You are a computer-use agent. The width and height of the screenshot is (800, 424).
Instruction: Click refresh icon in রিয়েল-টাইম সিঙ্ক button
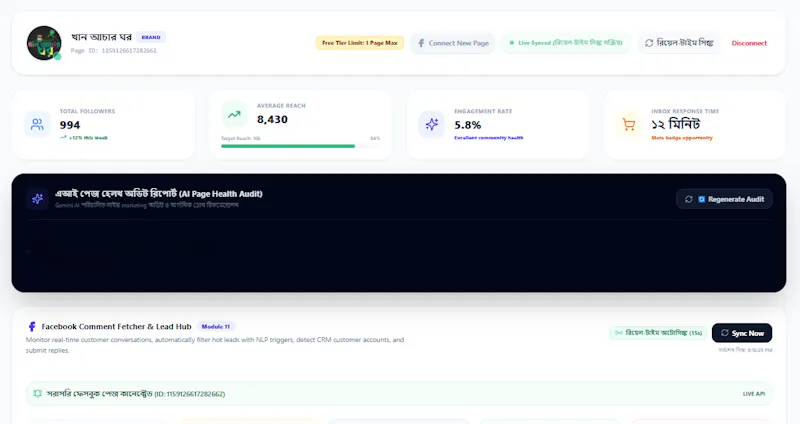click(x=649, y=43)
